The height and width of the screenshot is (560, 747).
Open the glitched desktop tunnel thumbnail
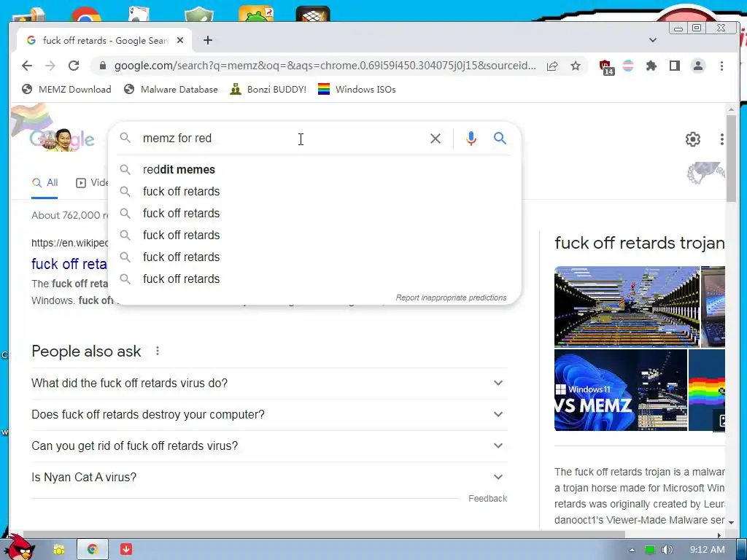click(627, 307)
